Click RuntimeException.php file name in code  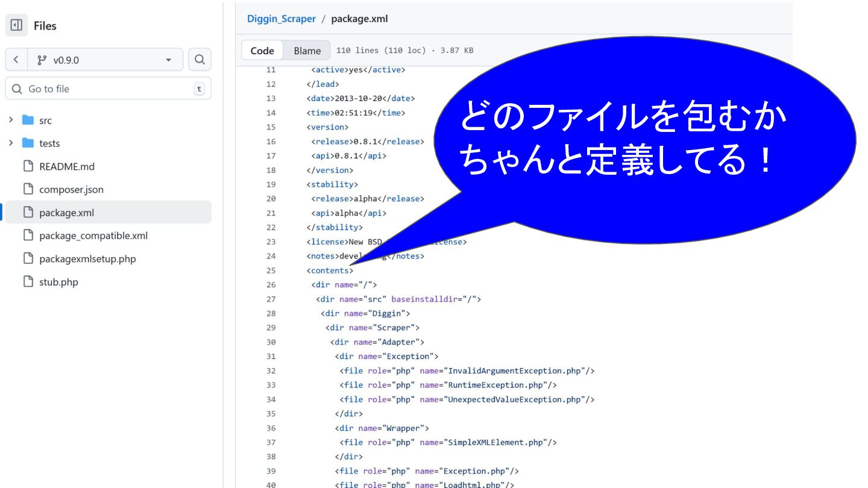(x=494, y=385)
